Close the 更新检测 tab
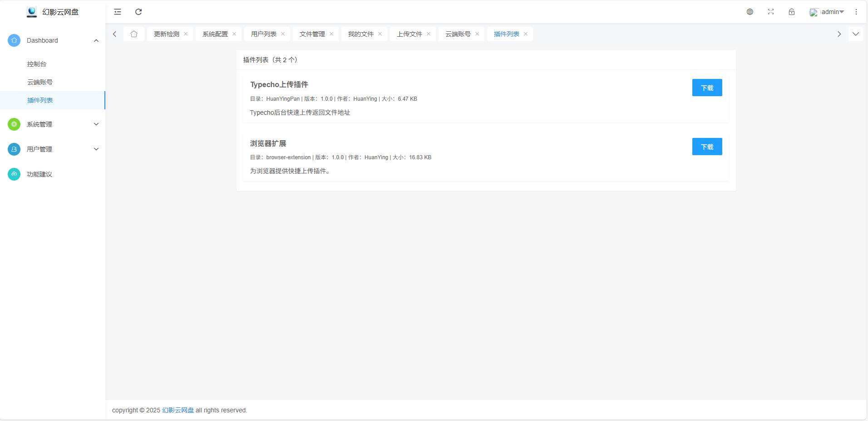The width and height of the screenshot is (868, 421). 186,34
